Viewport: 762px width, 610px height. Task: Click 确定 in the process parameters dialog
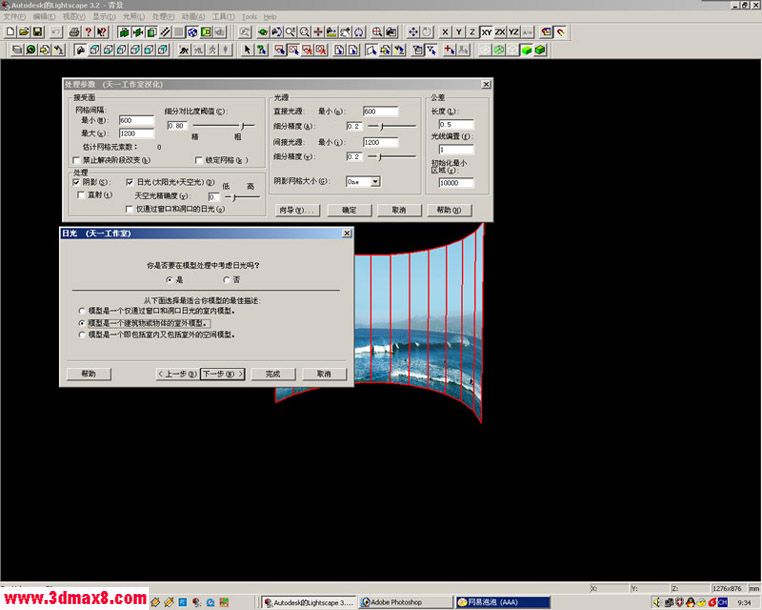(349, 210)
